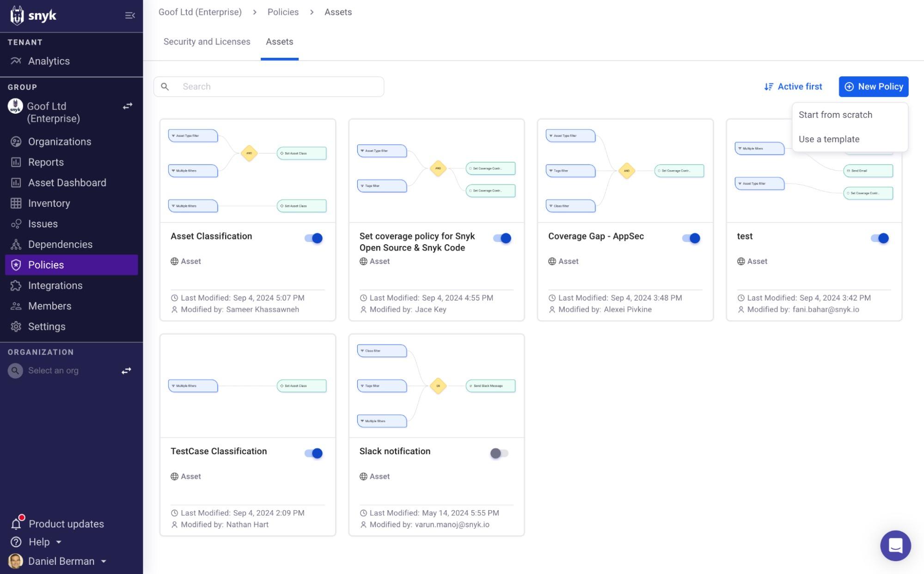Open Asset Classification policy title
The height and width of the screenshot is (574, 924).
pyautogui.click(x=211, y=236)
